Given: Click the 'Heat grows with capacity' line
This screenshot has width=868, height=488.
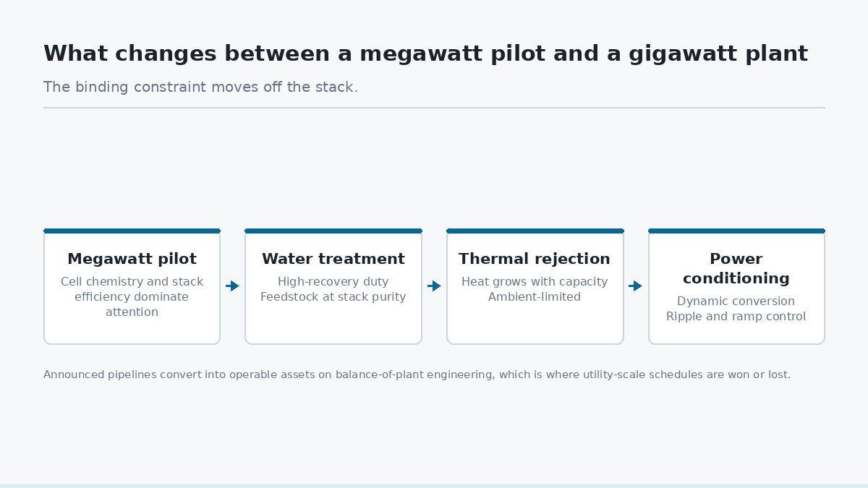Looking at the screenshot, I should [535, 282].
